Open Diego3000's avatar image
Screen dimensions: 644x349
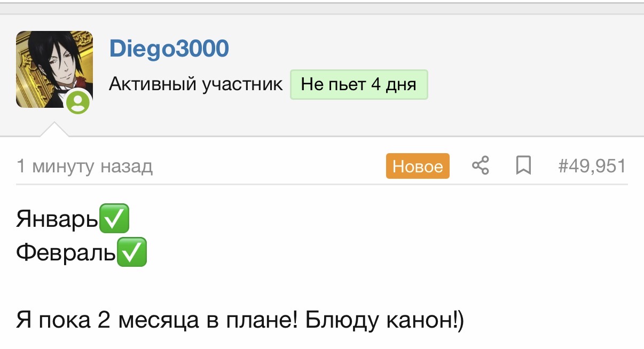tap(54, 69)
